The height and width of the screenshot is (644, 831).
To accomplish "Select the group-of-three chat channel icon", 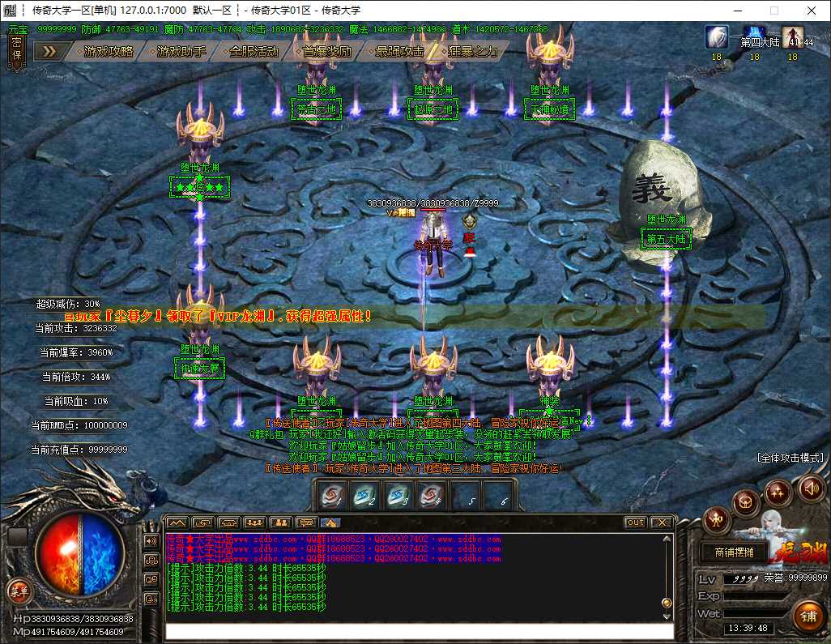I will point(254,523).
